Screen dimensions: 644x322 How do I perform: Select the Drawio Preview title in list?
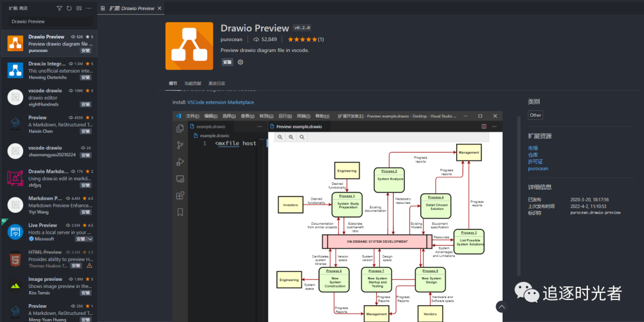click(x=47, y=36)
